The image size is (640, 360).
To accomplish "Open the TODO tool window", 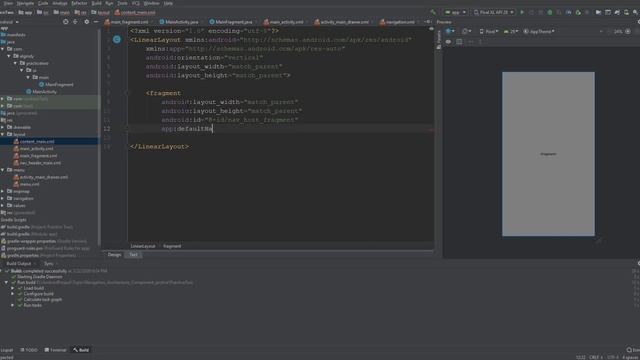I will [x=29, y=350].
